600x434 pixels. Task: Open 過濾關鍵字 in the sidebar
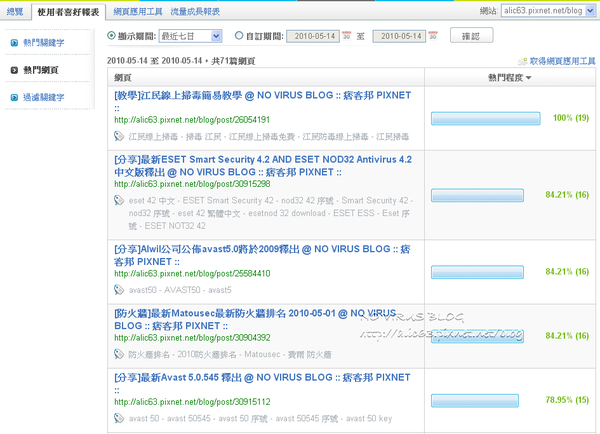[44, 97]
